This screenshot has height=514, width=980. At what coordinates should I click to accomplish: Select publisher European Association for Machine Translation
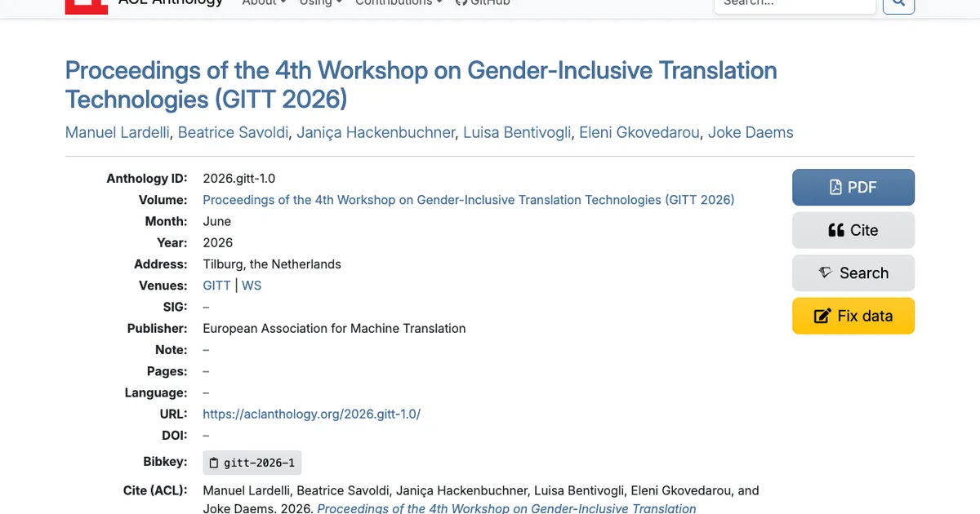click(x=334, y=328)
